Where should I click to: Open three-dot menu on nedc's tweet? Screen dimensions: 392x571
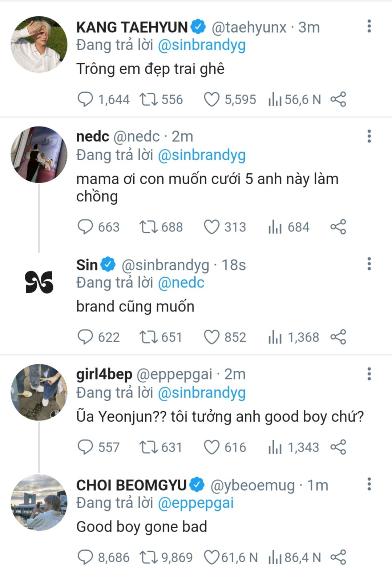(369, 136)
